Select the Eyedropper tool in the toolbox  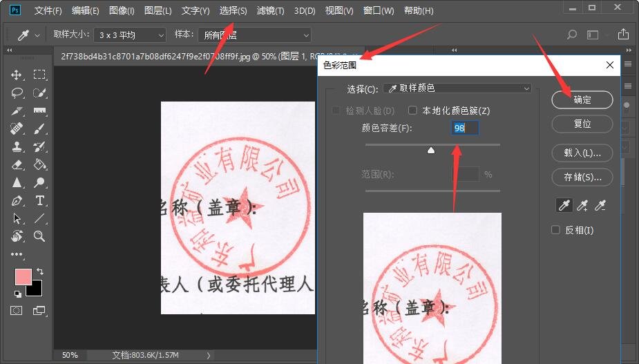[17, 111]
